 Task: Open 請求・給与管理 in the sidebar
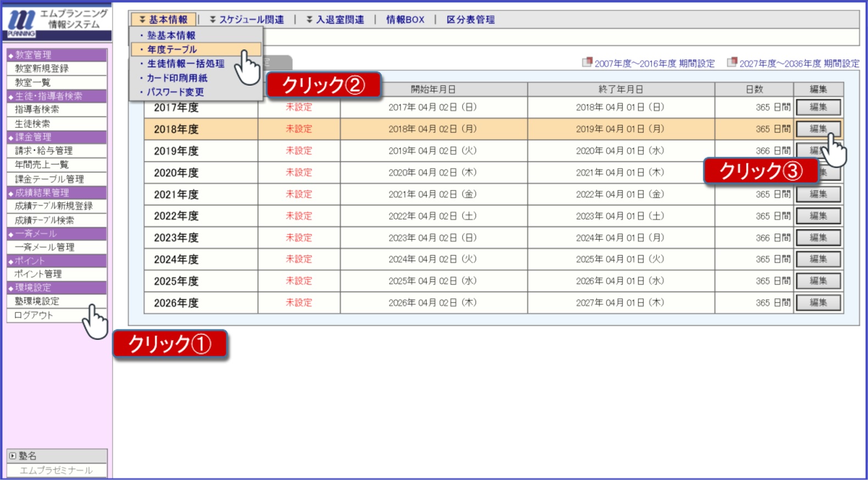pyautogui.click(x=43, y=150)
